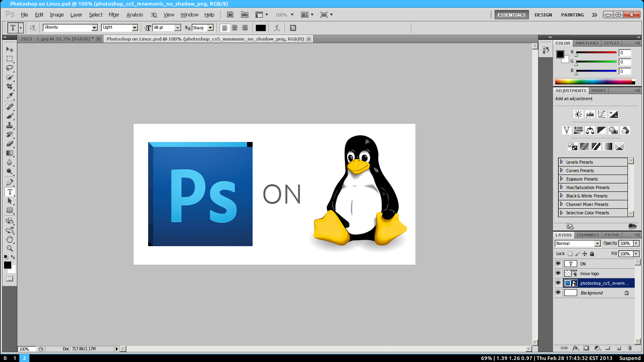
Task: Open the Ubuntu font family dropdown
Action: [x=95, y=28]
